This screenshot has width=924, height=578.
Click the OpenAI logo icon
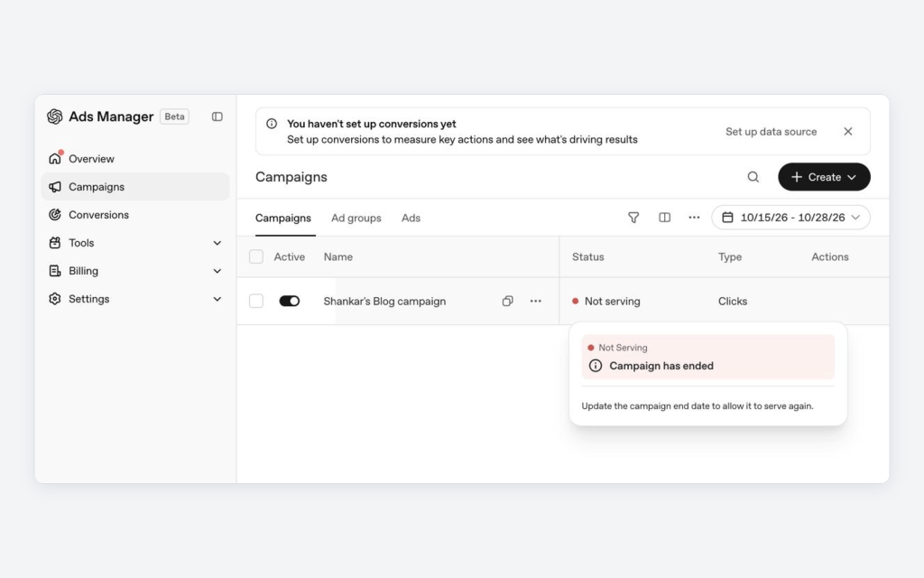(x=55, y=117)
